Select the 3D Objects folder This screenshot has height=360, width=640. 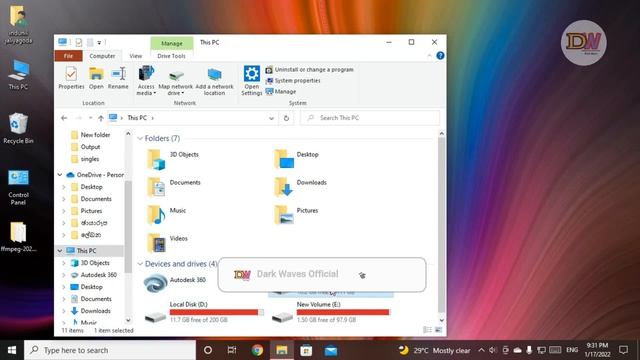coord(173,159)
